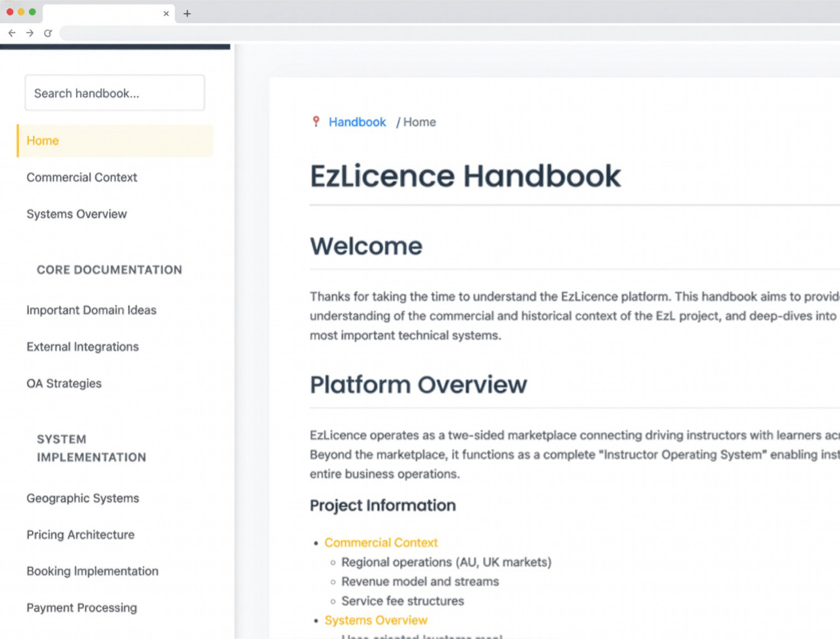Follow the Systems Overview content link
Screen dimensions: 840x639
(376, 620)
